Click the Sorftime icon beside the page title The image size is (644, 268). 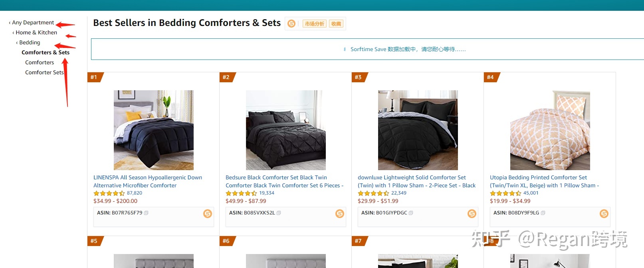291,24
